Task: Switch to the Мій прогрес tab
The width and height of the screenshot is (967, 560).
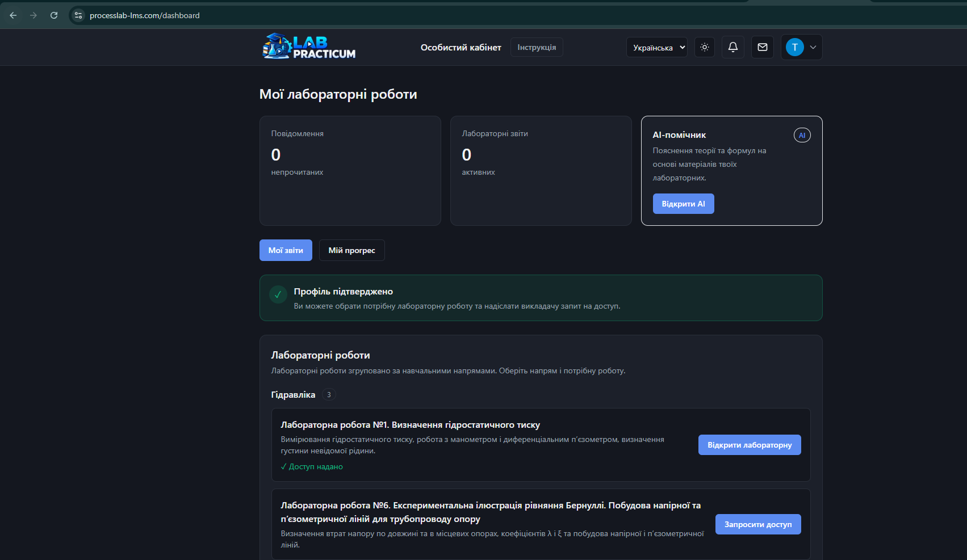Action: (x=352, y=250)
